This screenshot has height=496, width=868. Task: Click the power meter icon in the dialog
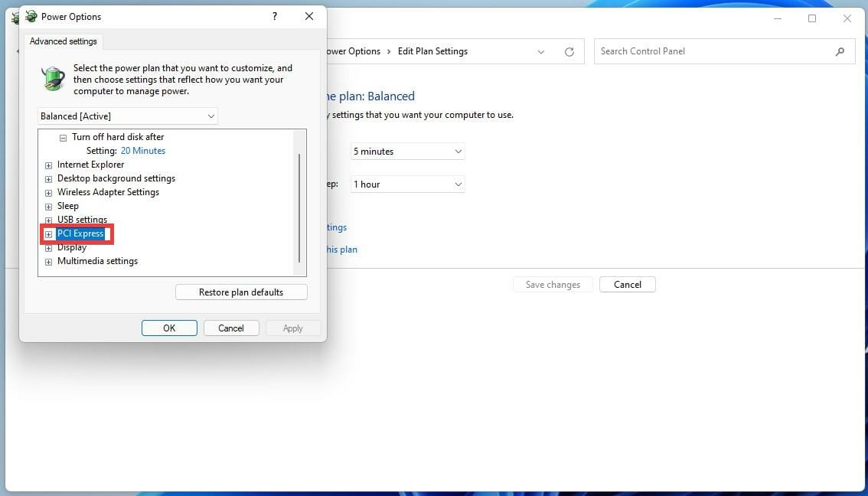point(52,79)
